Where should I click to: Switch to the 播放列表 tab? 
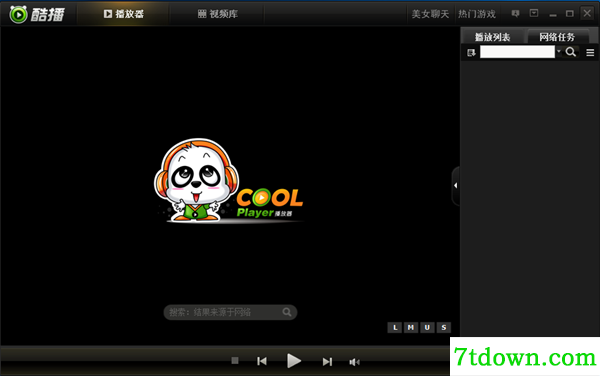tap(492, 37)
